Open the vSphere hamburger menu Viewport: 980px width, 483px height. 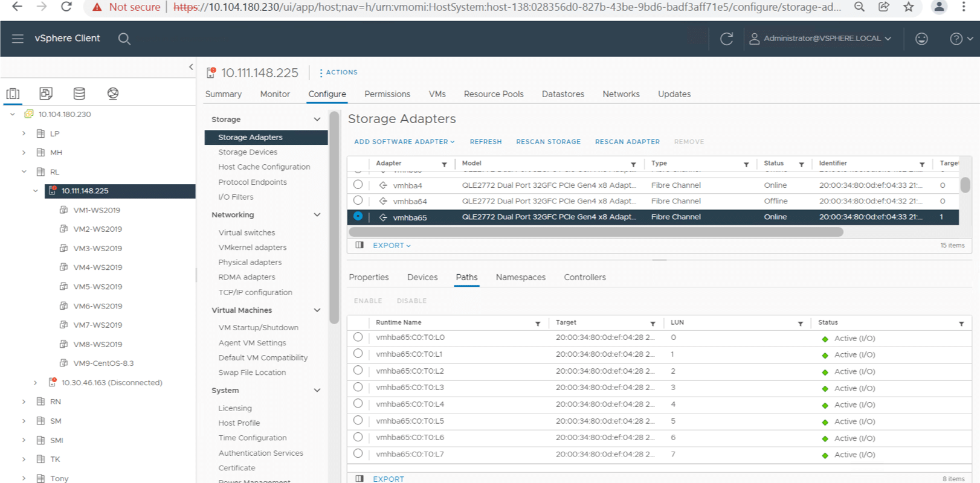tap(18, 39)
